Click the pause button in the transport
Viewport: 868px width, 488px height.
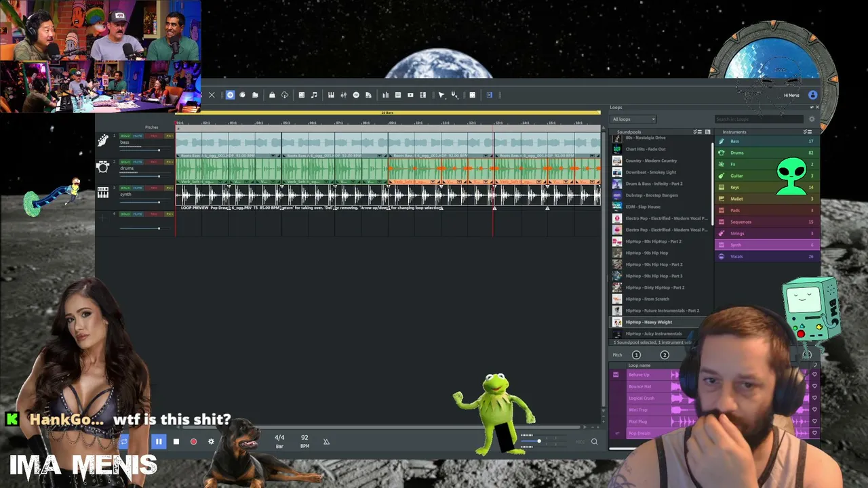(159, 442)
